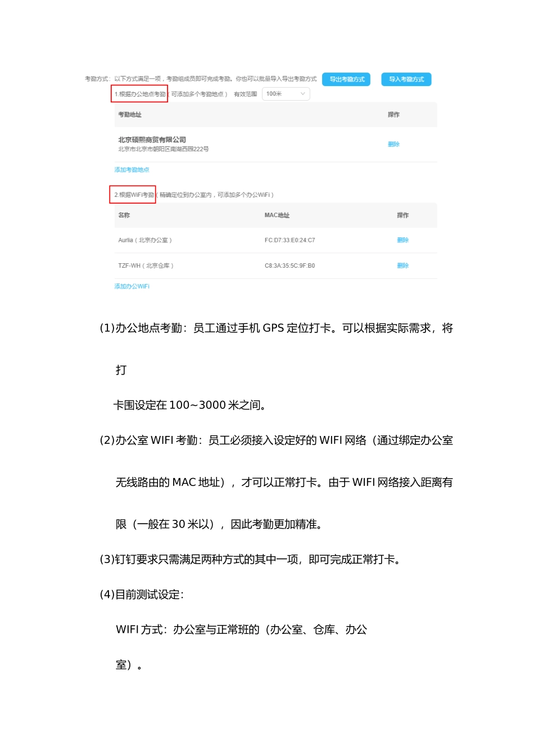Click the MAC address FC:D7:33:E0:24:C7

point(289,240)
